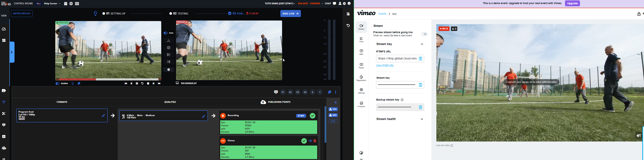The height and width of the screenshot is (160, 644).
Task: Click the END LIVE button
Action: coord(291,14)
